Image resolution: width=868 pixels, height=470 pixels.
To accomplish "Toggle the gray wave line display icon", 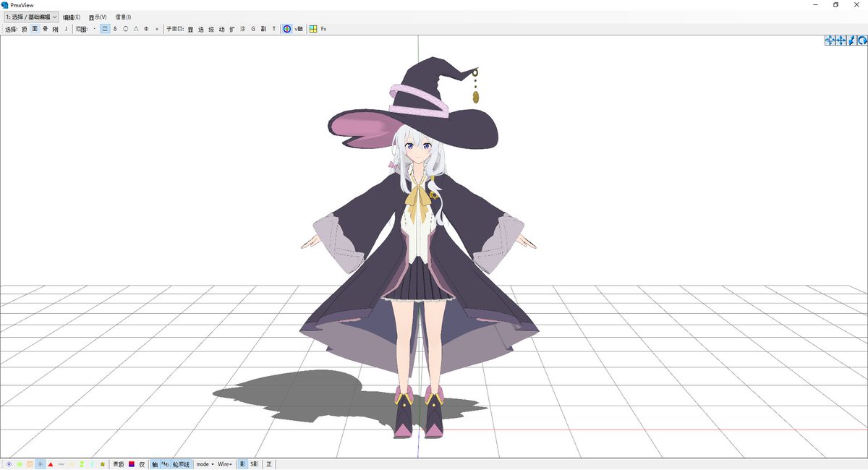I will pyautogui.click(x=61, y=464).
